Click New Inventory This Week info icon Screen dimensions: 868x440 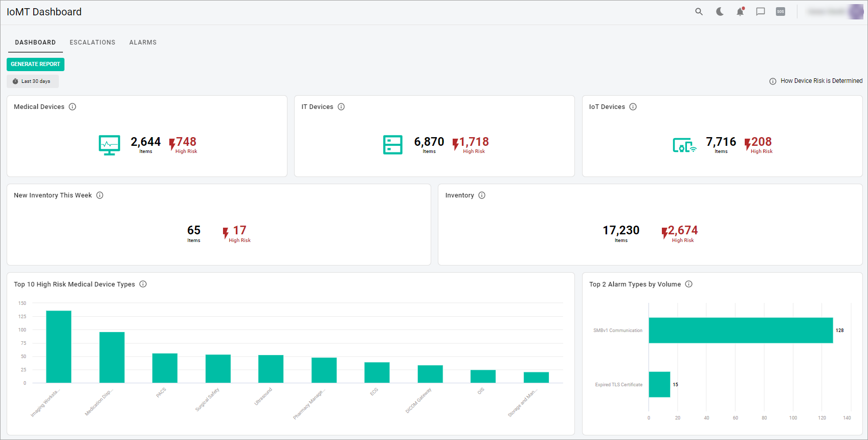coord(100,195)
